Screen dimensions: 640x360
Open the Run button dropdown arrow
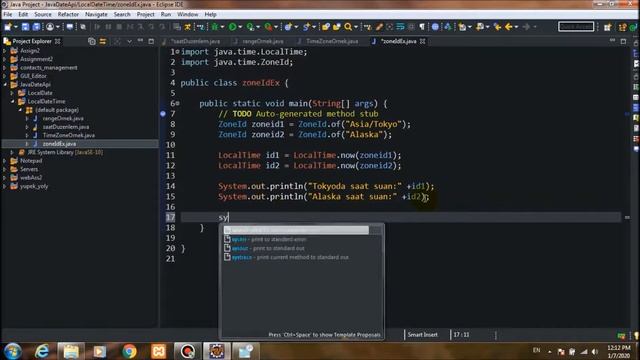pyautogui.click(x=240, y=27)
